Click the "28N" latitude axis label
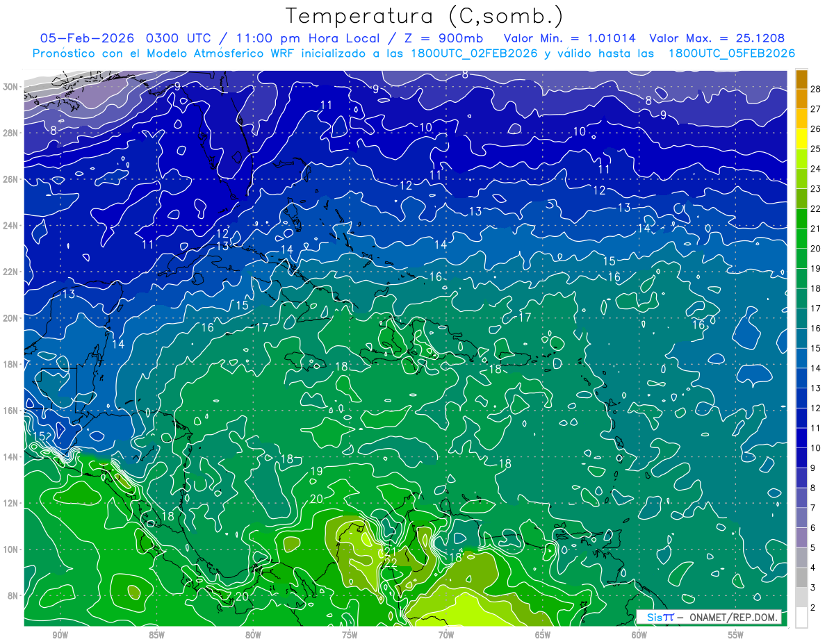 click(x=11, y=133)
